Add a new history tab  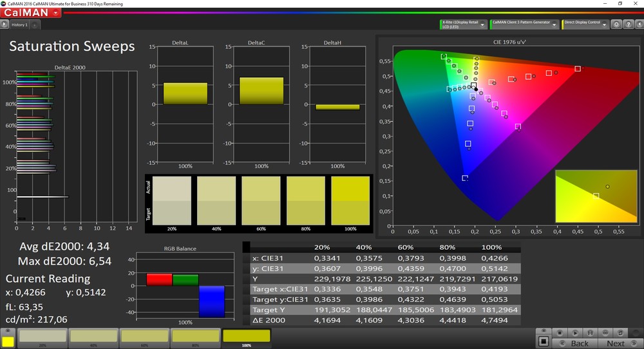tap(35, 25)
